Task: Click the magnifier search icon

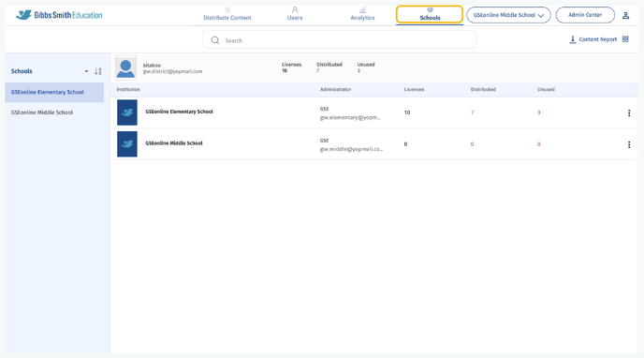Action: click(215, 40)
